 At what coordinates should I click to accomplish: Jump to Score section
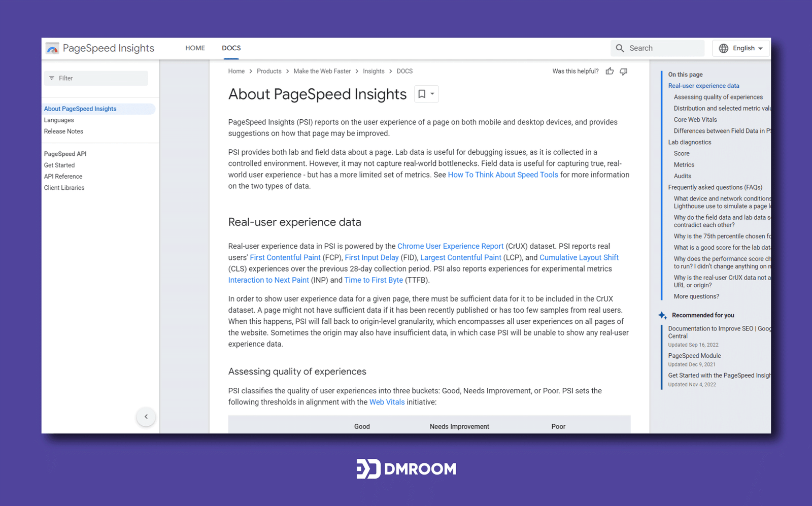682,153
